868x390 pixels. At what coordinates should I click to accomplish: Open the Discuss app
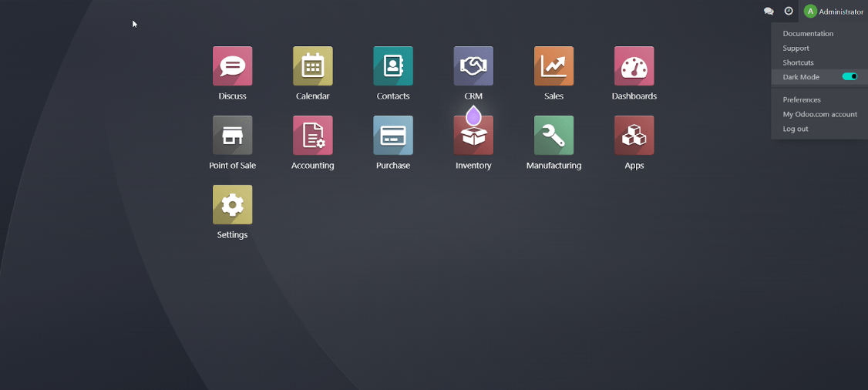click(233, 66)
